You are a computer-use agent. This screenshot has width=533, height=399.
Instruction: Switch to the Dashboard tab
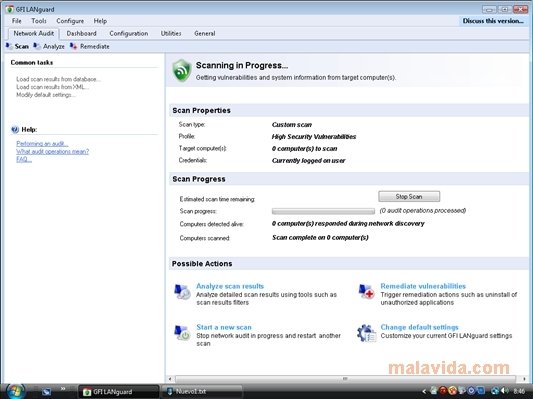pyautogui.click(x=82, y=33)
